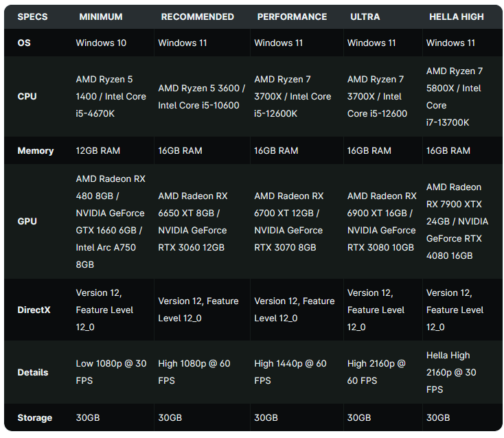
Task: Click the PERFORMANCE column header
Action: (x=292, y=16)
